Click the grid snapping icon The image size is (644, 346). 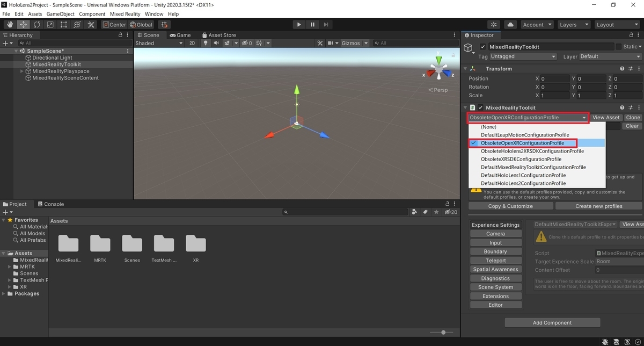(164, 25)
